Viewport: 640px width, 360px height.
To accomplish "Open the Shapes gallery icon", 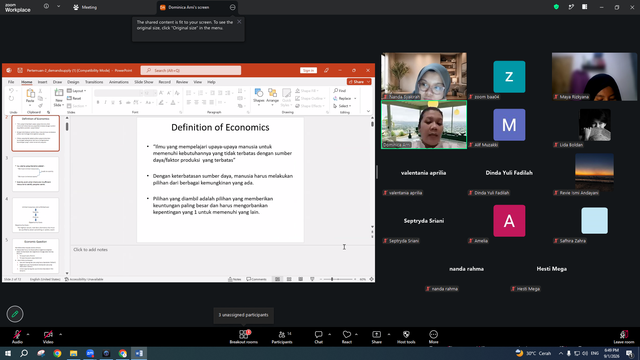I will coord(259,93).
